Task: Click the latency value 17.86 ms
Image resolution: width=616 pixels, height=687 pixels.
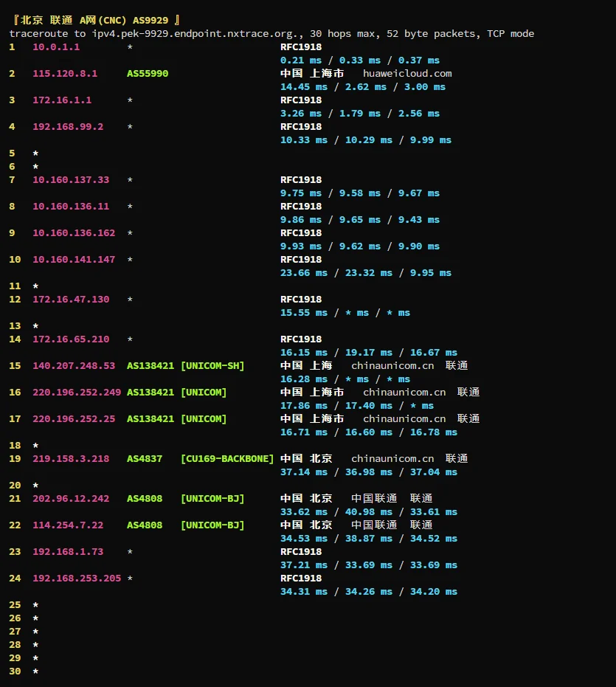Action: (x=304, y=406)
